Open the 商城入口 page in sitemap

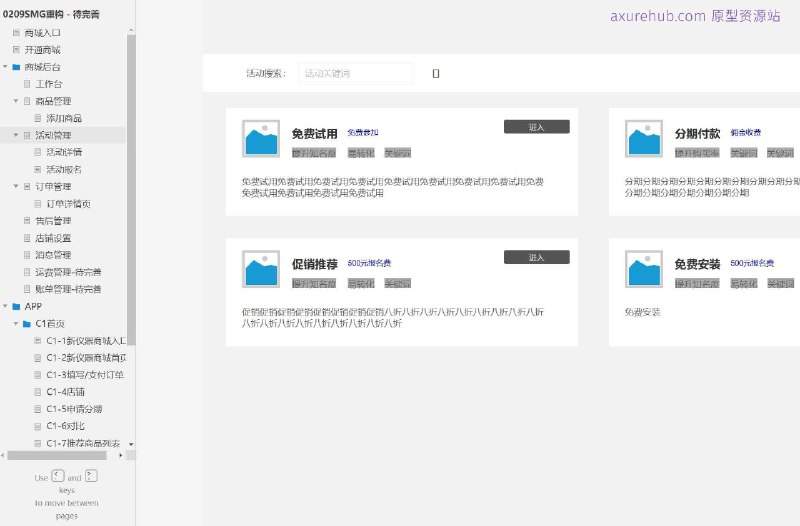42,33
